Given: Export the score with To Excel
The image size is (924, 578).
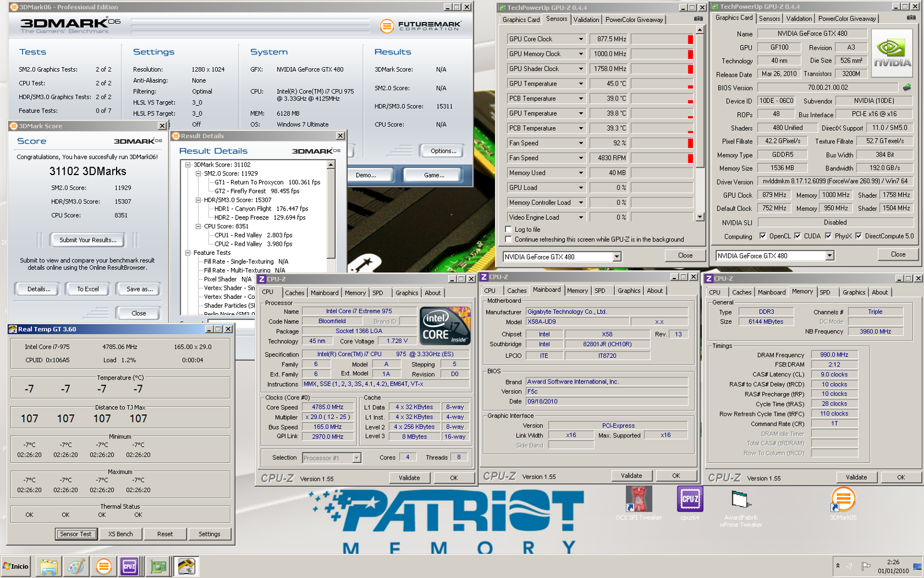Looking at the screenshot, I should click(88, 289).
